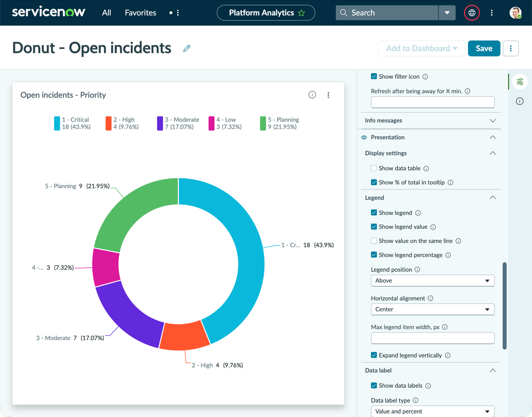Select the information side panel tab
Image resolution: width=532 pixels, height=417 pixels.
pyautogui.click(x=520, y=101)
